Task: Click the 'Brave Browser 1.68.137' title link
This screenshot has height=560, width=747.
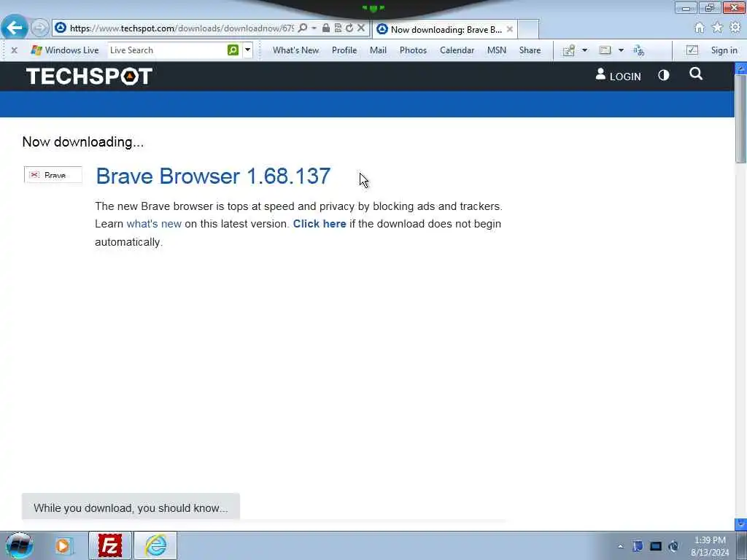Action: 213,176
